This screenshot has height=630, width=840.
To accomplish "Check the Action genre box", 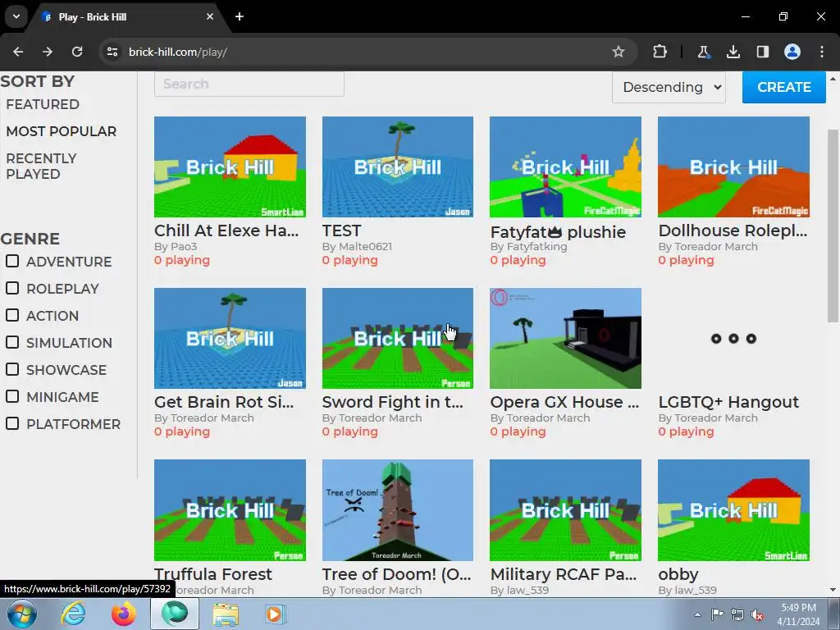I will click(12, 315).
